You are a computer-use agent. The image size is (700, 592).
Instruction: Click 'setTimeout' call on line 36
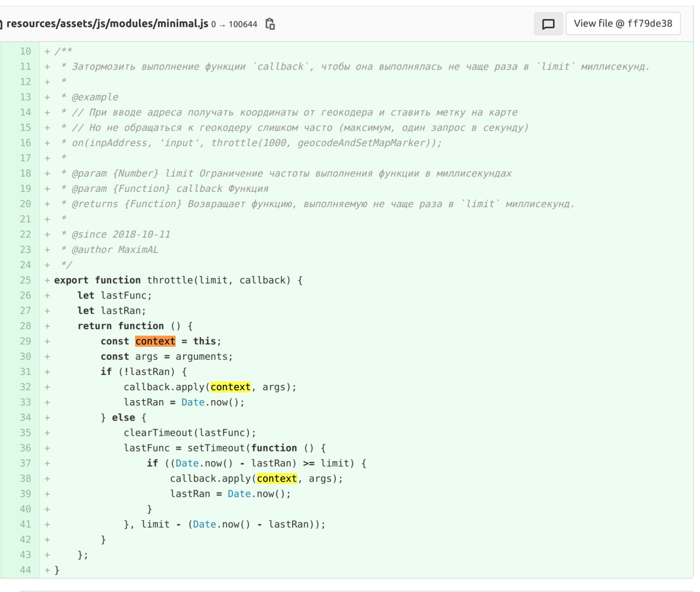[x=216, y=448]
